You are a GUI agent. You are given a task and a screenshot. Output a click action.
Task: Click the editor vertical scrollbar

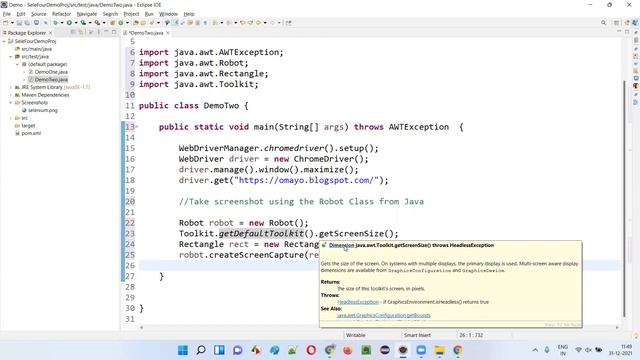click(624, 198)
